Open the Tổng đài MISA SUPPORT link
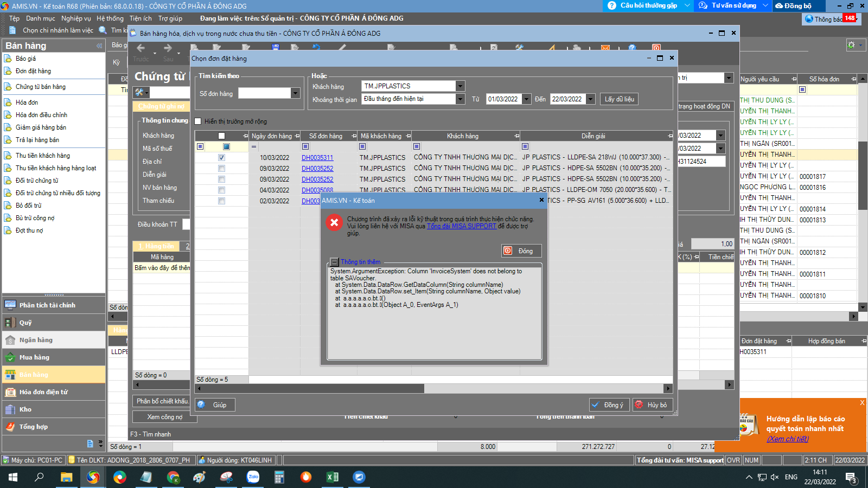 (462, 226)
